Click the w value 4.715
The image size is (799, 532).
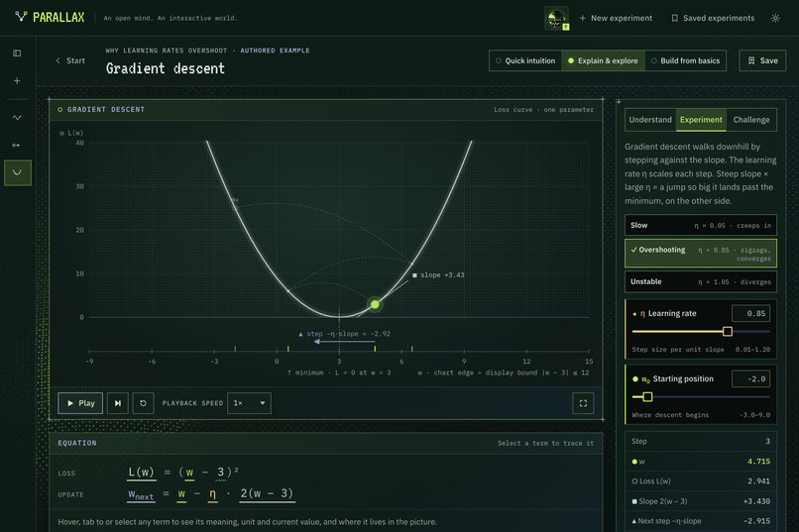(x=758, y=462)
